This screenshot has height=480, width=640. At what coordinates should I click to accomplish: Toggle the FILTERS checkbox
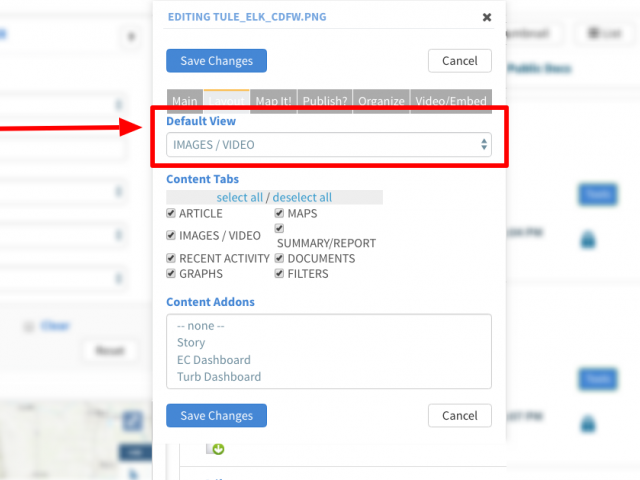pos(279,273)
